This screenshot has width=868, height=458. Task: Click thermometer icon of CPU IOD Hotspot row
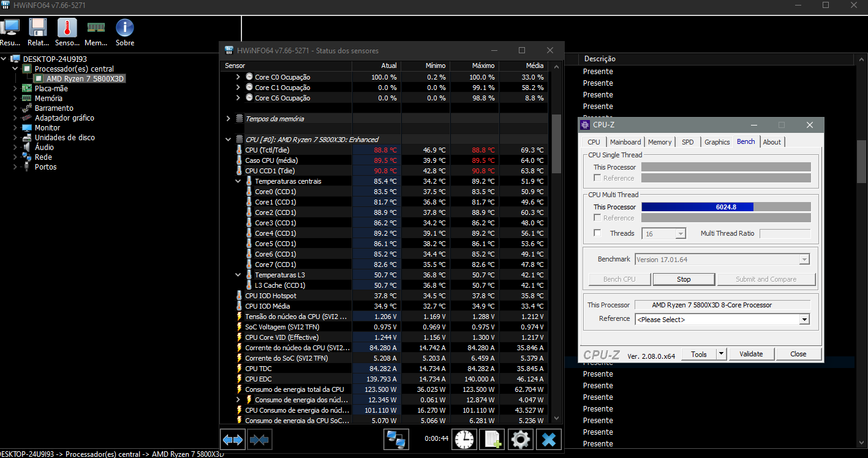[240, 296]
